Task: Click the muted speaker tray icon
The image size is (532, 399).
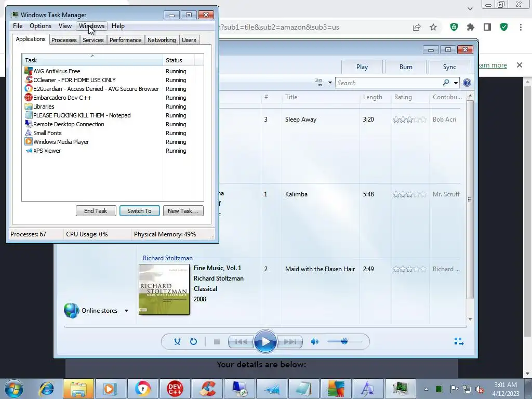Action: (480, 389)
